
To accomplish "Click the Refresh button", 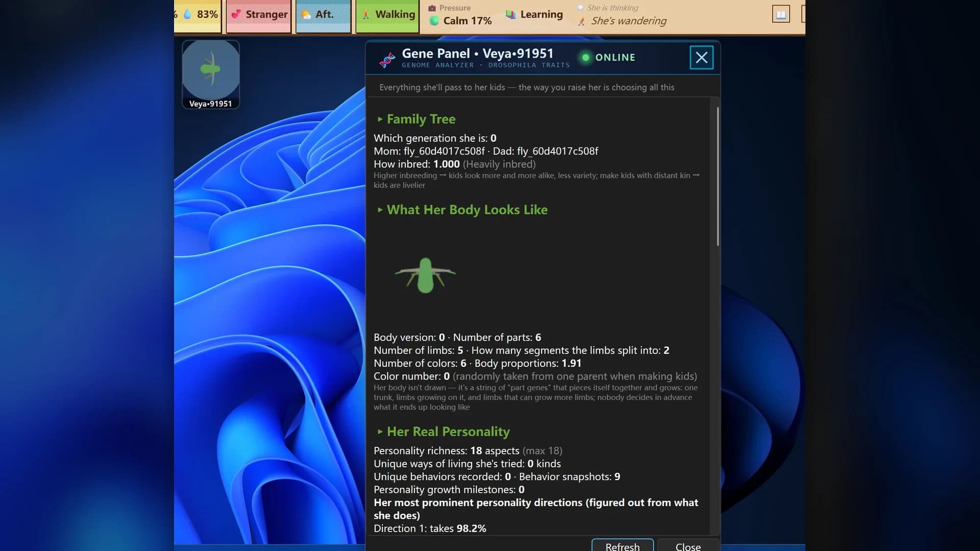I will [x=623, y=546].
